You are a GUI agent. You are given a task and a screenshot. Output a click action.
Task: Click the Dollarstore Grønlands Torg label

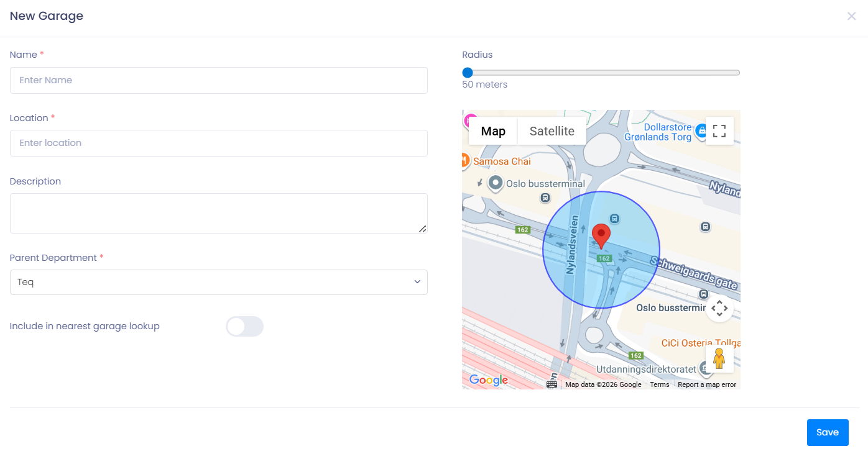pos(658,132)
